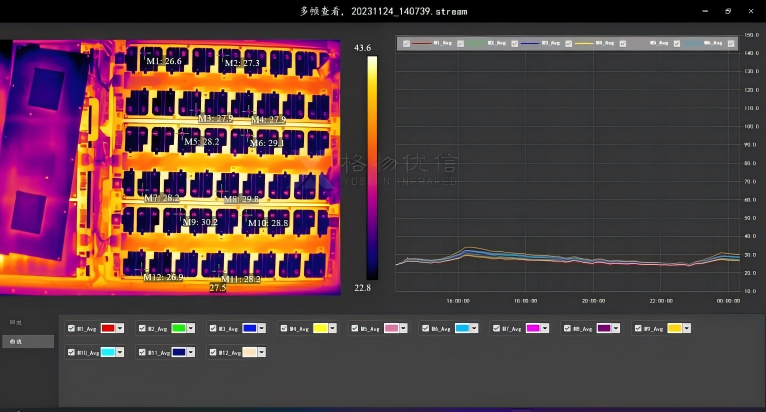The image size is (766, 412).
Task: Open the M2_Avg color dropdown arrow
Action: pos(191,328)
